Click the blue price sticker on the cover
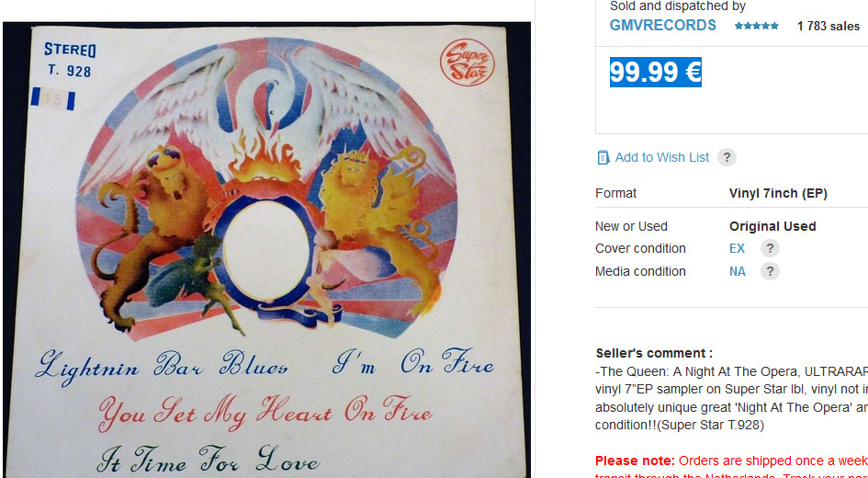The image size is (868, 478). (x=52, y=99)
